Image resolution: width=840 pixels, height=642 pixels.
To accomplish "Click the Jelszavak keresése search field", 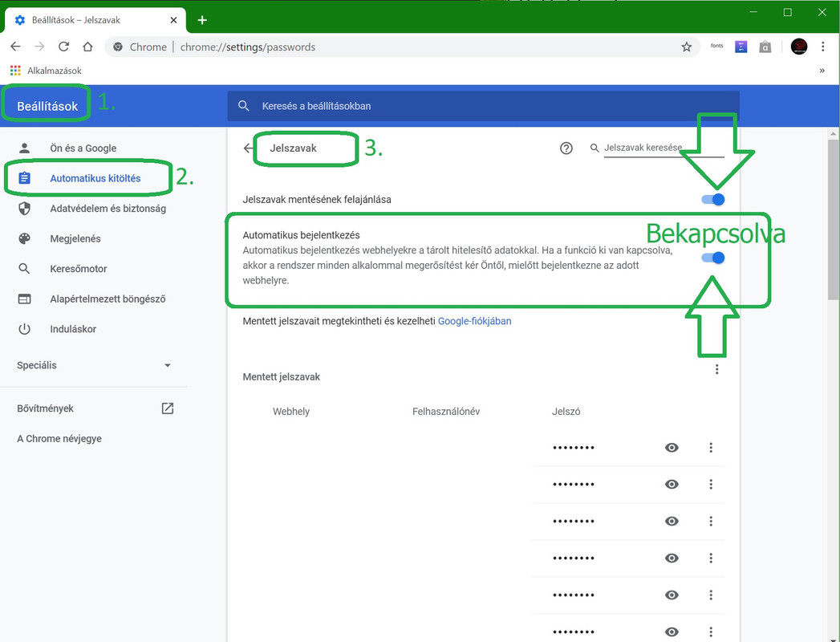I will point(663,148).
